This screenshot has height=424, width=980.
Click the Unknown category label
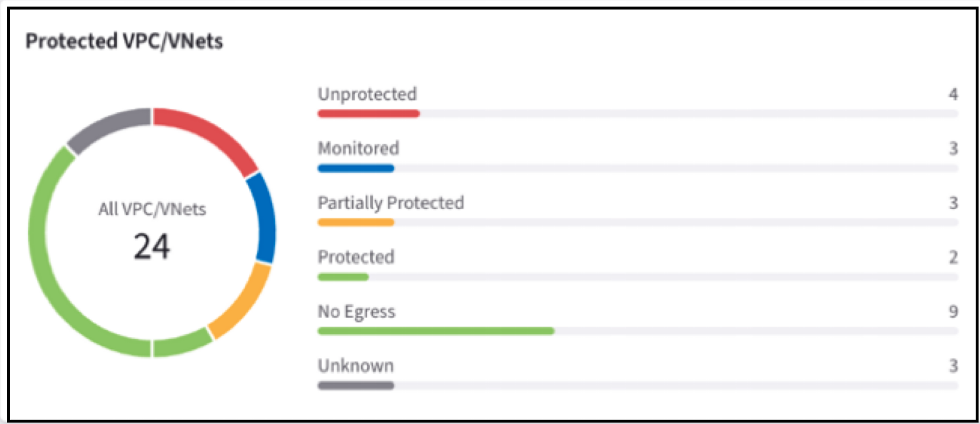pyautogui.click(x=355, y=365)
